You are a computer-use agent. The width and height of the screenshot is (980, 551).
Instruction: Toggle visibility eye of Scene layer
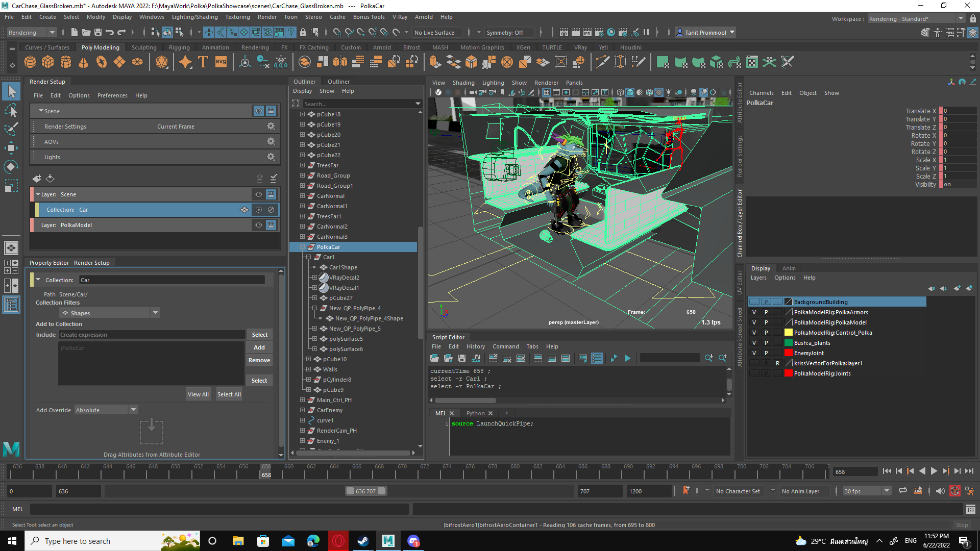click(259, 194)
